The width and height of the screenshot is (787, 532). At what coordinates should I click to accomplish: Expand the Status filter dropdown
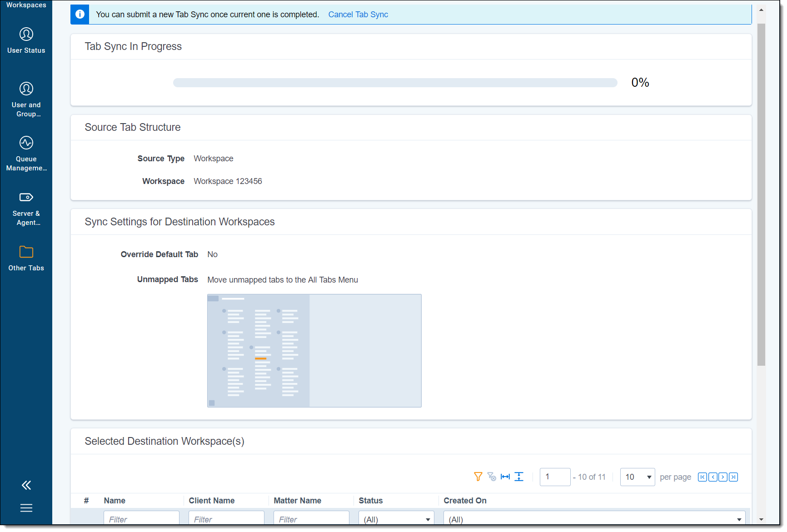pos(396,519)
